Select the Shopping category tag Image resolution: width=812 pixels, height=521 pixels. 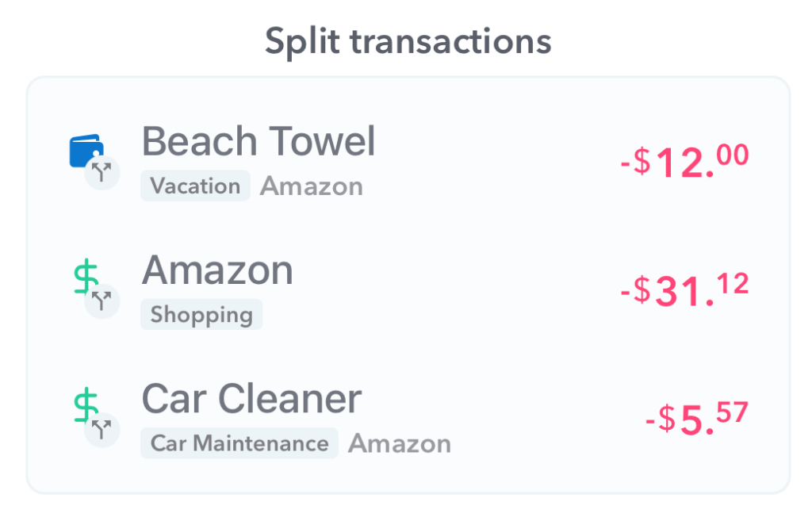pos(201,314)
